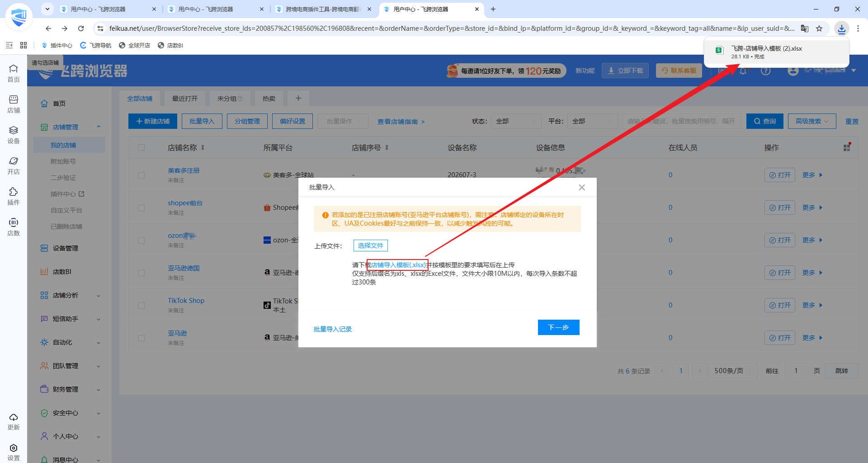868x463 pixels.
Task: Check the box for shopee前台 row
Action: (x=142, y=208)
